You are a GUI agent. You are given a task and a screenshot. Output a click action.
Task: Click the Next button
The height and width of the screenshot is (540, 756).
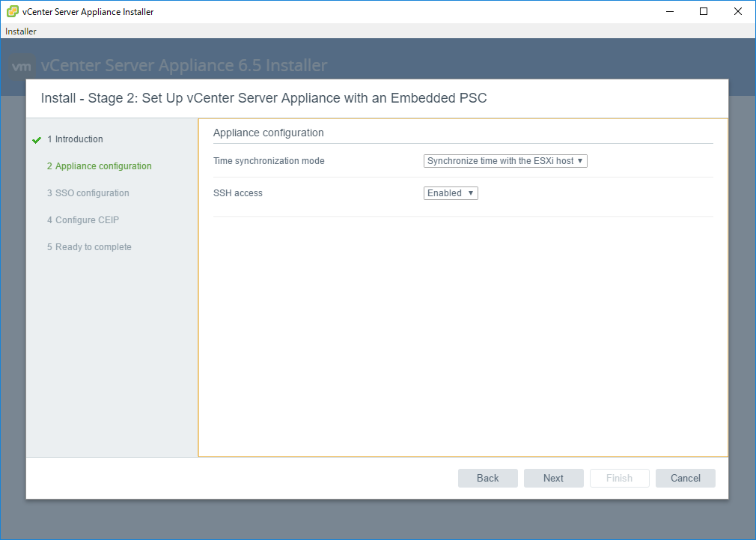click(553, 479)
